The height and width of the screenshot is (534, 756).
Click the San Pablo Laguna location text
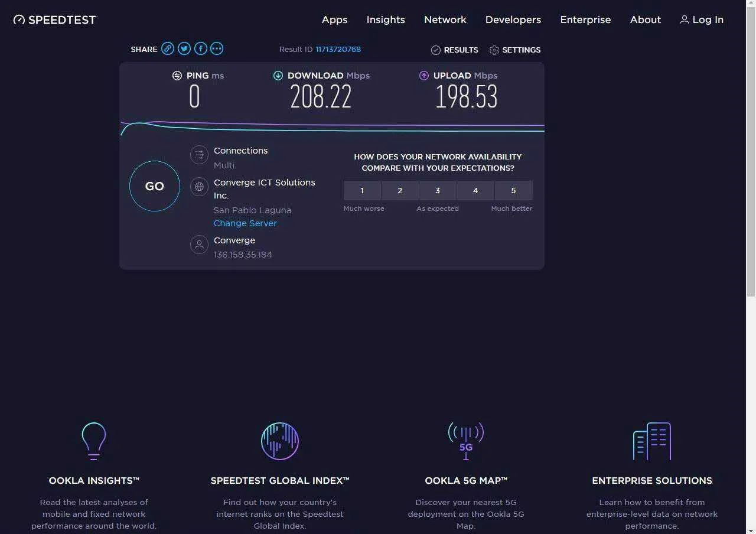(x=252, y=210)
